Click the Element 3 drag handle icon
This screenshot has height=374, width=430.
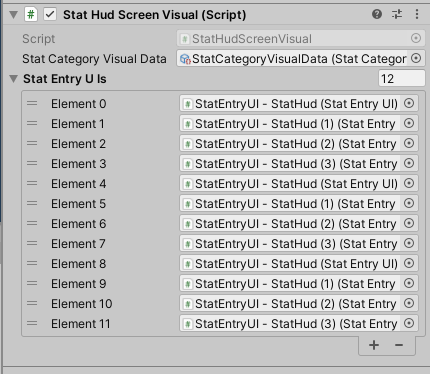[32, 163]
